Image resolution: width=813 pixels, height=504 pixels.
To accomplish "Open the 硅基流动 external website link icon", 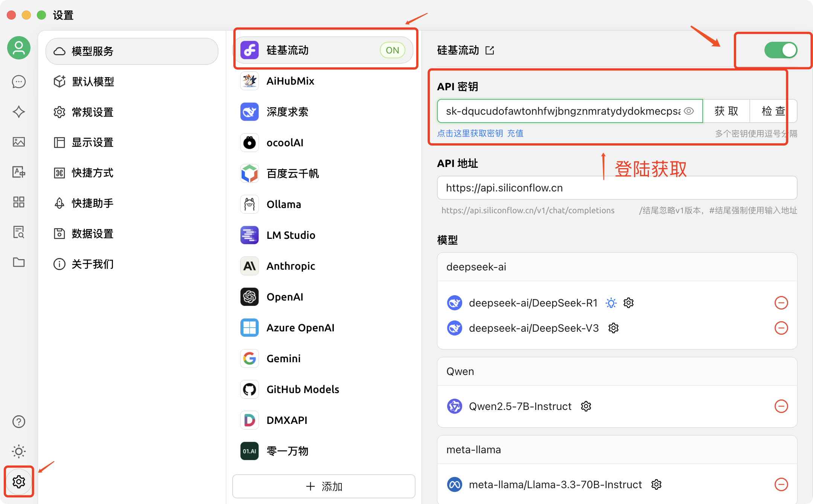I will point(490,50).
